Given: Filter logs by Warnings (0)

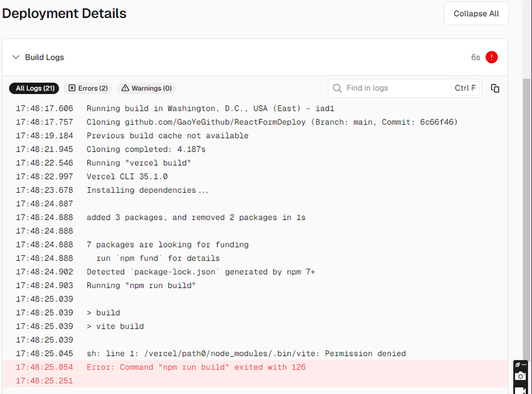Looking at the screenshot, I should [x=146, y=88].
